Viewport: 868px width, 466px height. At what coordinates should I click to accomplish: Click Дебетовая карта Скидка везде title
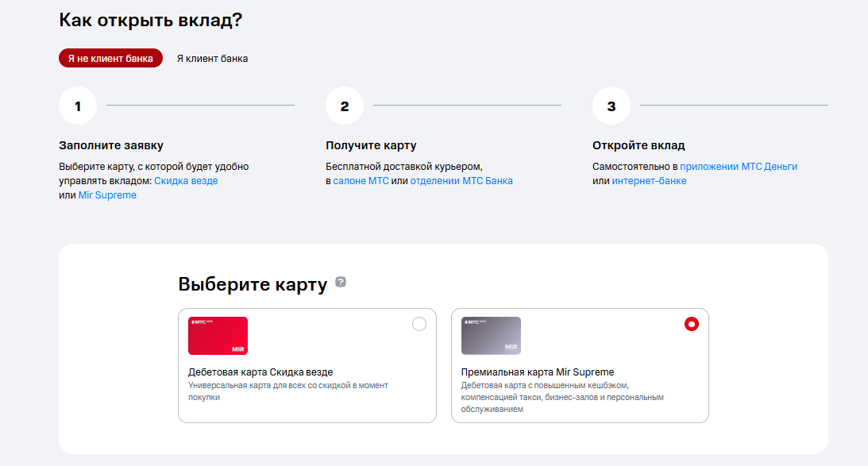(x=260, y=372)
